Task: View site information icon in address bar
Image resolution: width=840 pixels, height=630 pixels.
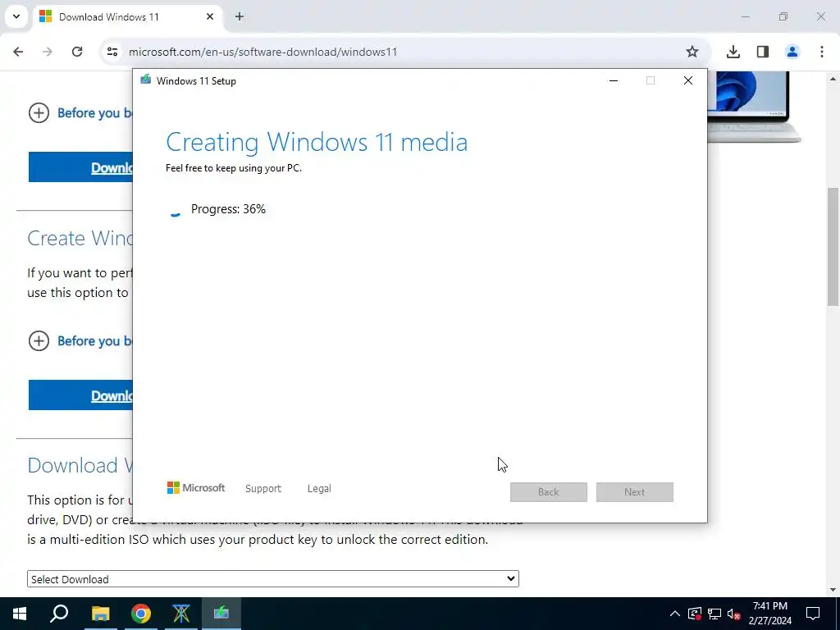Action: [x=112, y=52]
